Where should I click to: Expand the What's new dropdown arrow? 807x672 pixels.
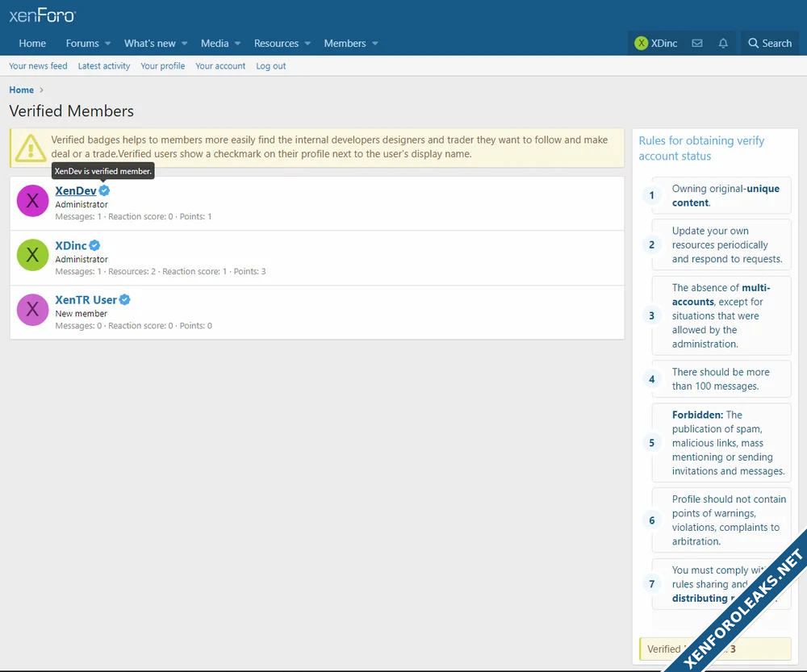(184, 44)
